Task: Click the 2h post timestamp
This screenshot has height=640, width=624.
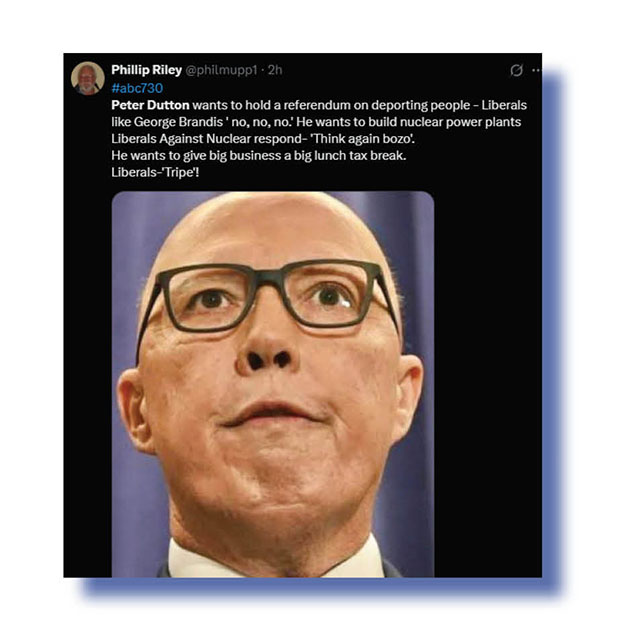Action: pos(275,70)
